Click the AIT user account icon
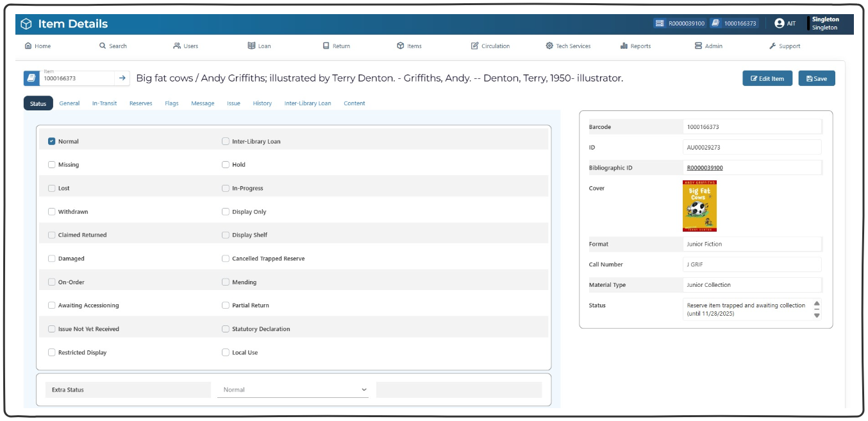Screen dimensions: 868x421 click(779, 24)
